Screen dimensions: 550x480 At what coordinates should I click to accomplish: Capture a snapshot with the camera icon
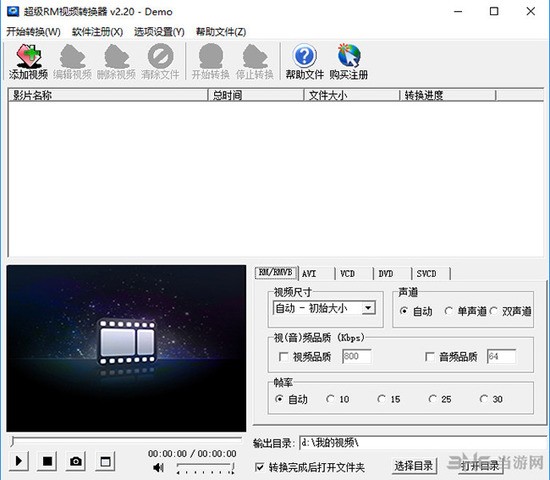(76, 461)
